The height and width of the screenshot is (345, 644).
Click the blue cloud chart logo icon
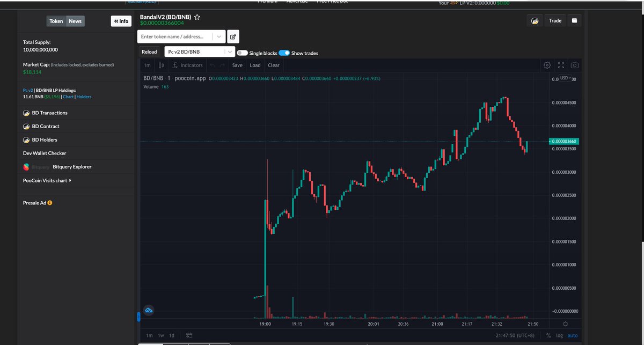149,310
